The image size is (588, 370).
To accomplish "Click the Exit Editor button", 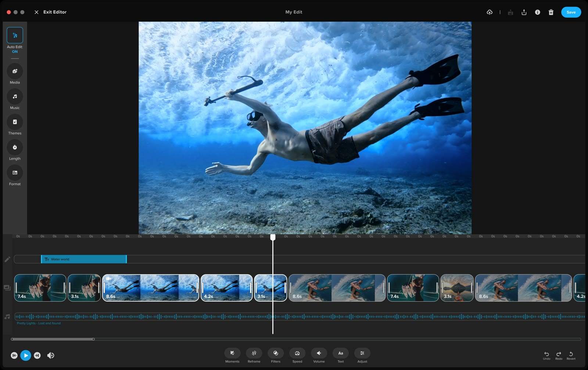I will coord(50,12).
